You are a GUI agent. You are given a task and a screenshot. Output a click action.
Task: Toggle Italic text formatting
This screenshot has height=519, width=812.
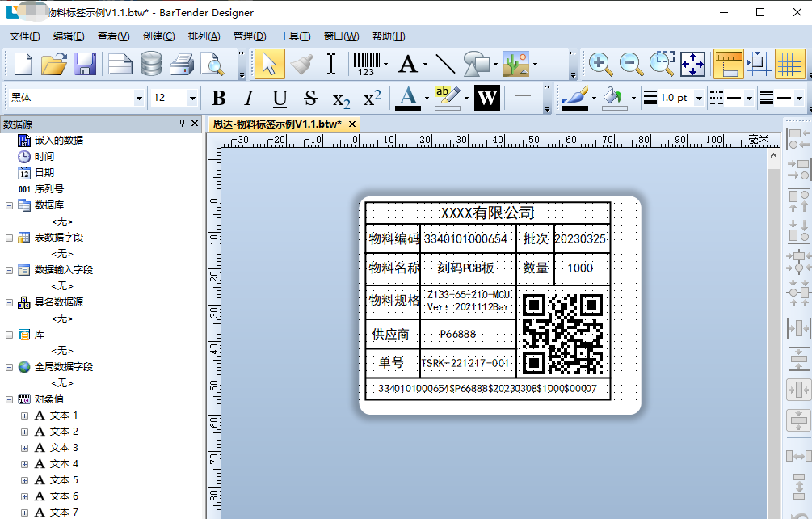click(x=249, y=99)
